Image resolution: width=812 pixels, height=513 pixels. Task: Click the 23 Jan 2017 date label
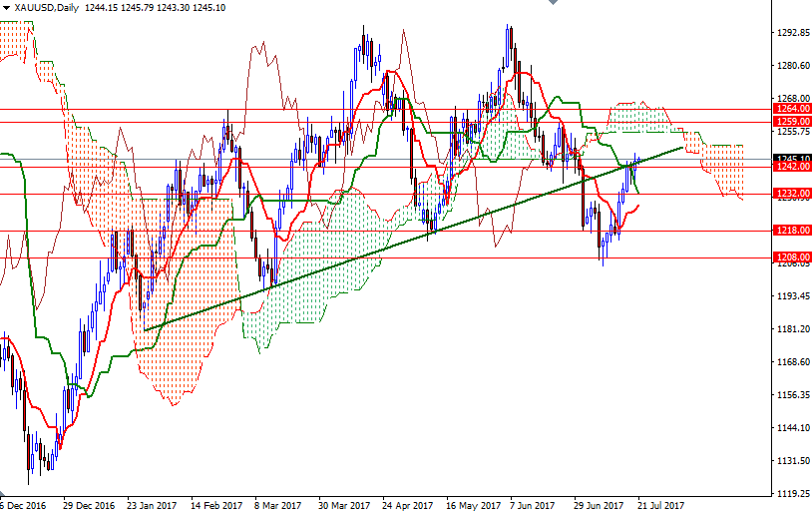150,506
